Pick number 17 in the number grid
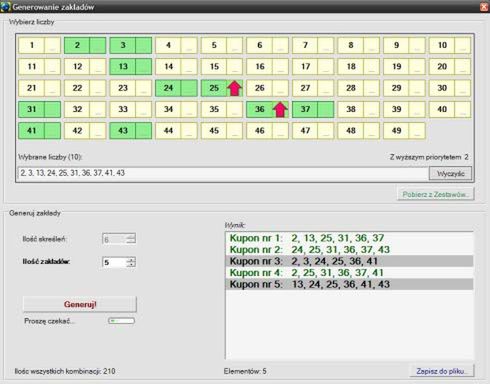Viewport: 490px width, 384px height. pyautogui.click(x=305, y=67)
